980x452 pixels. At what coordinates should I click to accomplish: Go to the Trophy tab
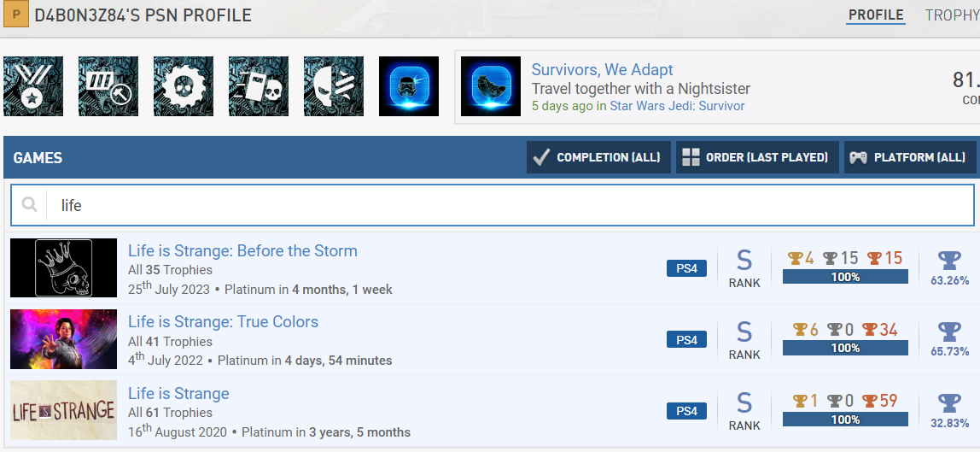click(951, 15)
